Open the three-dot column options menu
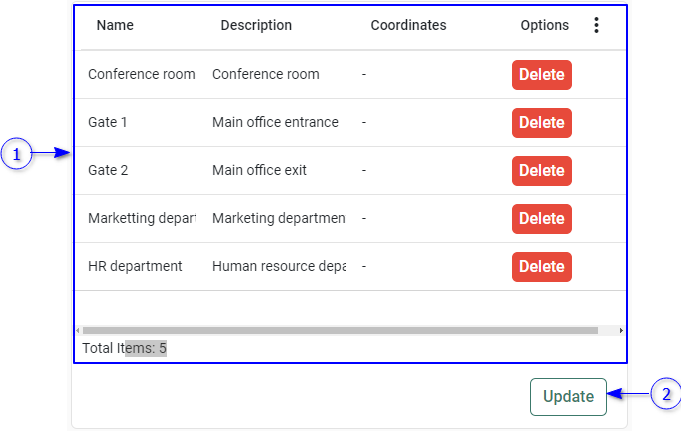Screen dimensions: 681x431 [597, 26]
